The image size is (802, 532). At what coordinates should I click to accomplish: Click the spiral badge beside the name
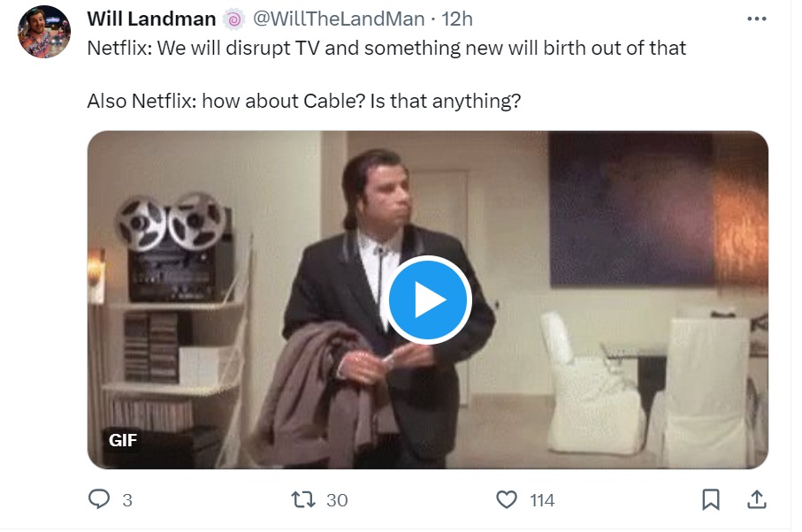tap(233, 19)
